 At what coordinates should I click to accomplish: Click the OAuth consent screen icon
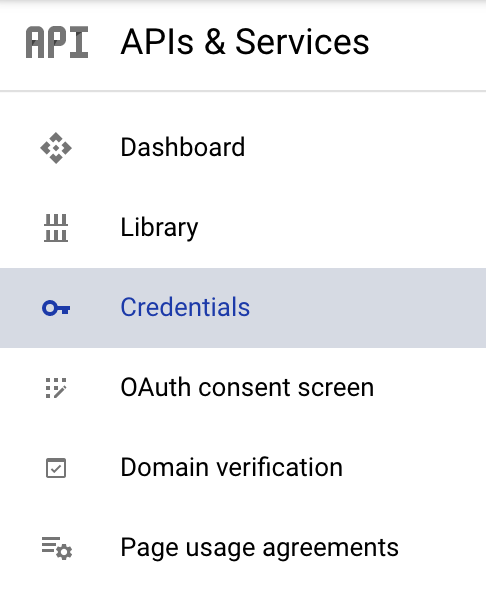coord(56,388)
